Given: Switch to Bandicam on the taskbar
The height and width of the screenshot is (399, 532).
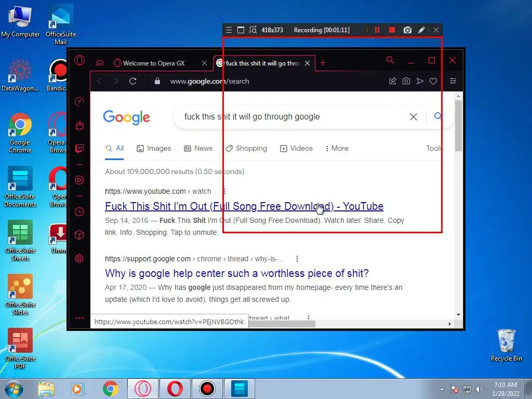Looking at the screenshot, I should pos(207,389).
